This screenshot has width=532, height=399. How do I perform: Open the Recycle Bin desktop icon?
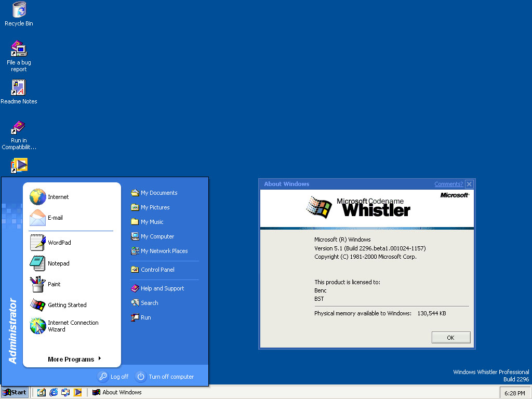coord(19,14)
